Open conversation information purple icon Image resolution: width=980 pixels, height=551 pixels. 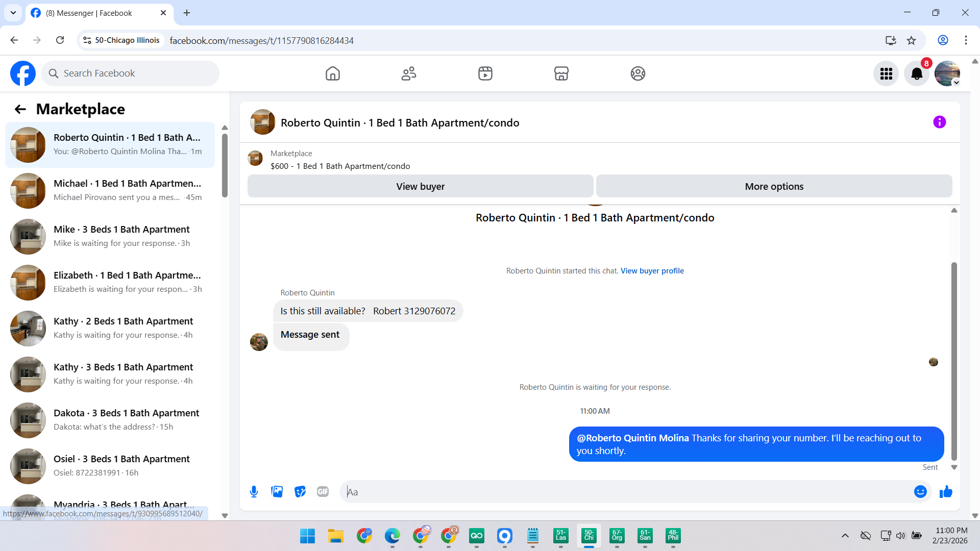pyautogui.click(x=939, y=122)
